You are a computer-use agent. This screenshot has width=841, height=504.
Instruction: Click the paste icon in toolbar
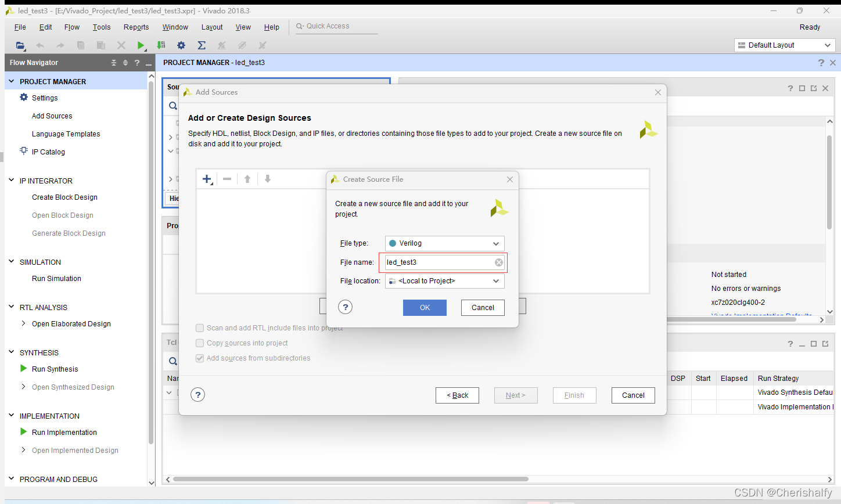[x=101, y=45]
